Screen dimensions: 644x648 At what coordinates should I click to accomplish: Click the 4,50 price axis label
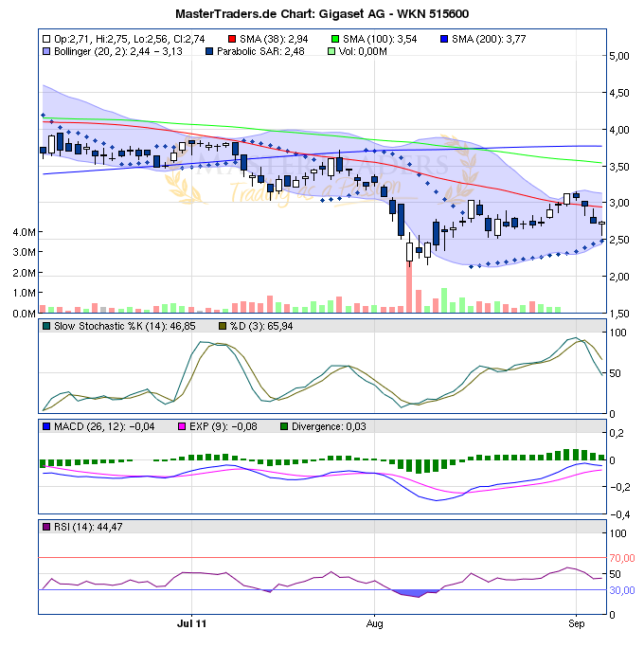pos(619,93)
